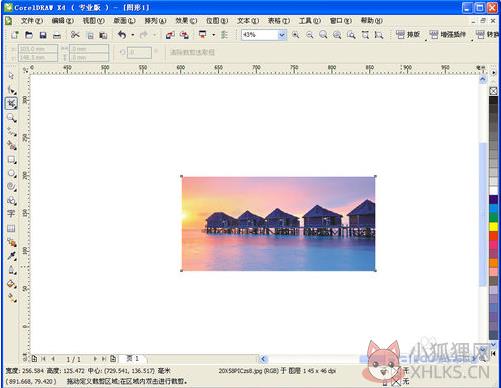Select the Outline pen tool
Image resolution: width=501 pixels, height=388 pixels.
pos(11,270)
